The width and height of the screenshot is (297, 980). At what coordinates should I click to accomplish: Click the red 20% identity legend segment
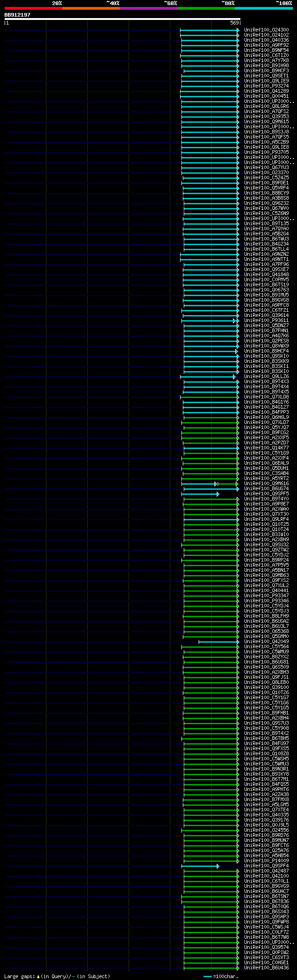point(33,8)
